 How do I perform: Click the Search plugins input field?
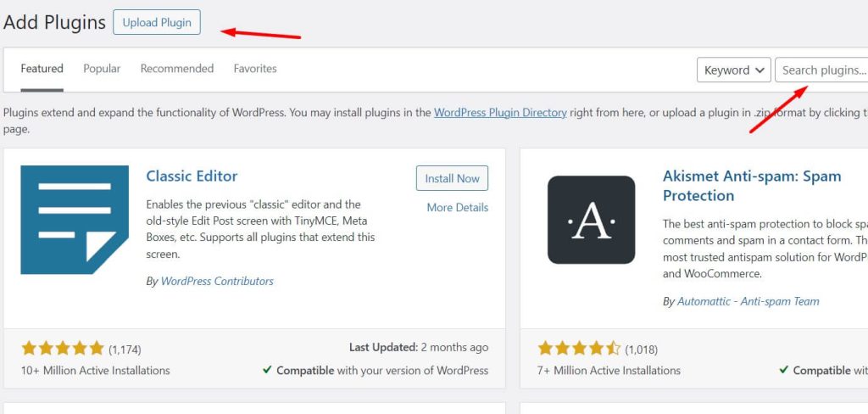click(822, 70)
